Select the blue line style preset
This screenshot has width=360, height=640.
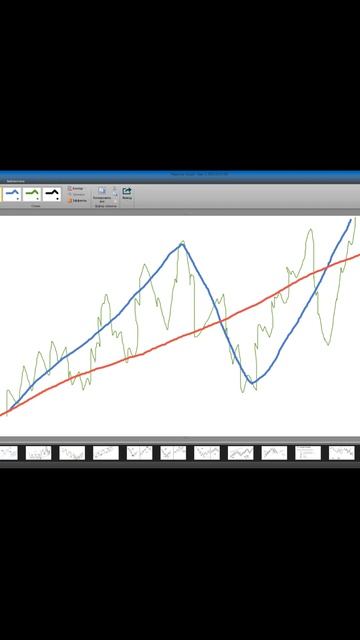point(12,194)
